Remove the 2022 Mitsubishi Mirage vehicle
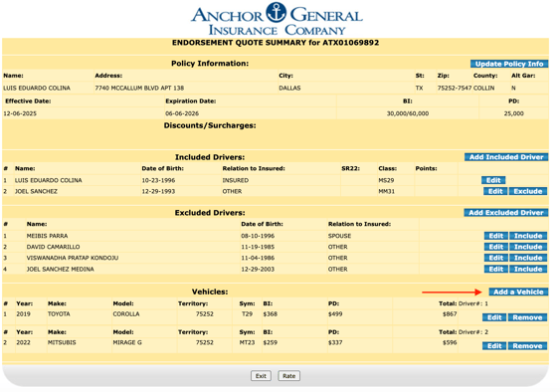 click(x=527, y=346)
